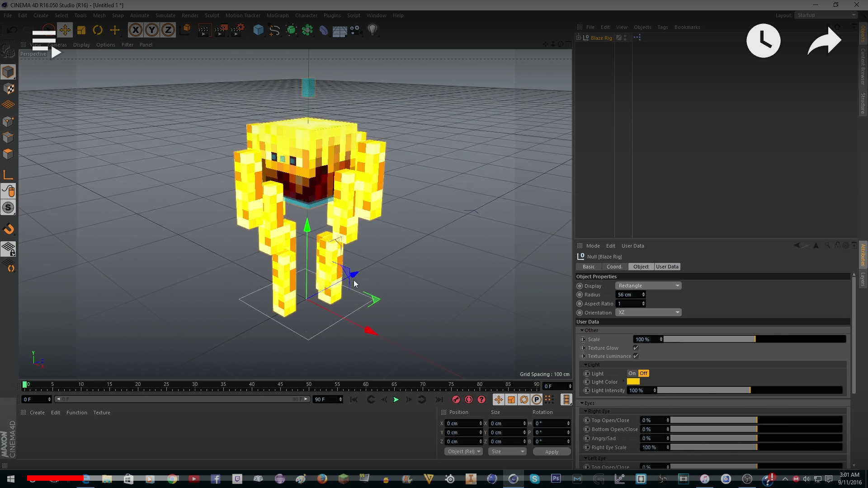
Task: Open Edit Render Settings icon
Action: pos(237,30)
